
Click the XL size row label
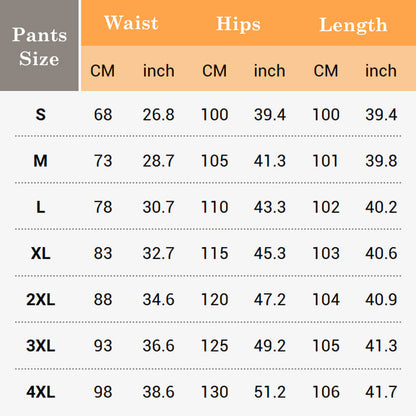click(41, 253)
